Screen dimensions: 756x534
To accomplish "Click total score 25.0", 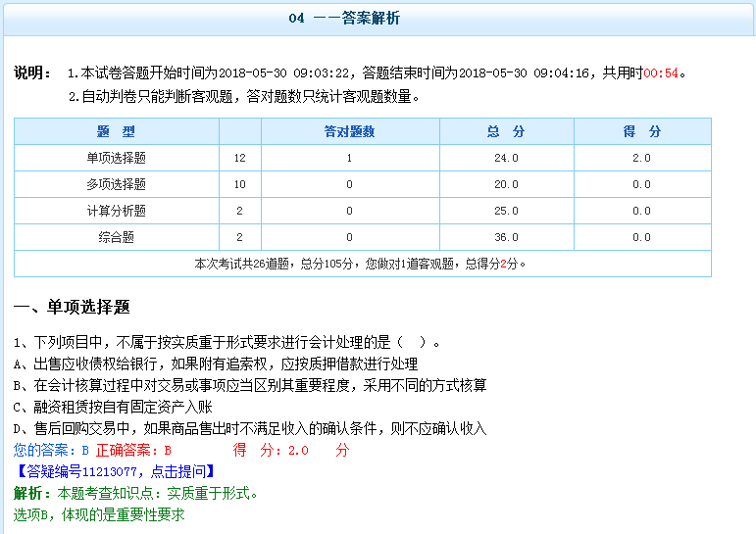I will tap(506, 211).
